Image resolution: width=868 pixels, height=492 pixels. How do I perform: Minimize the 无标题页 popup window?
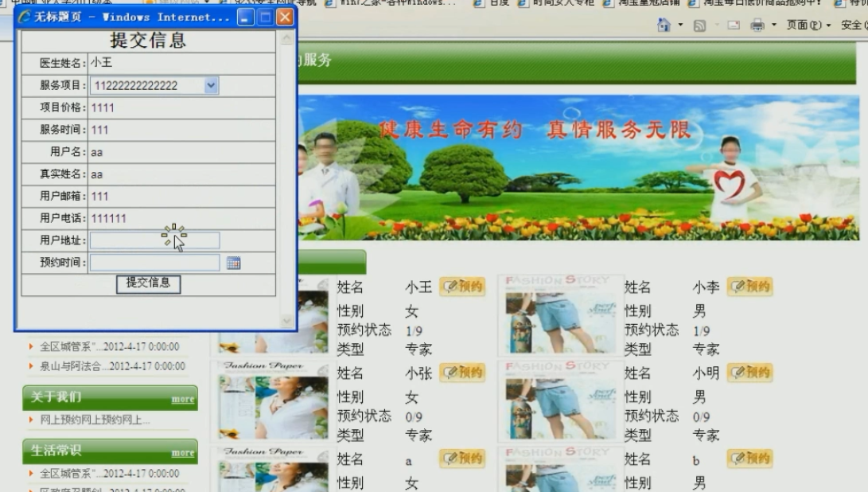tap(246, 18)
